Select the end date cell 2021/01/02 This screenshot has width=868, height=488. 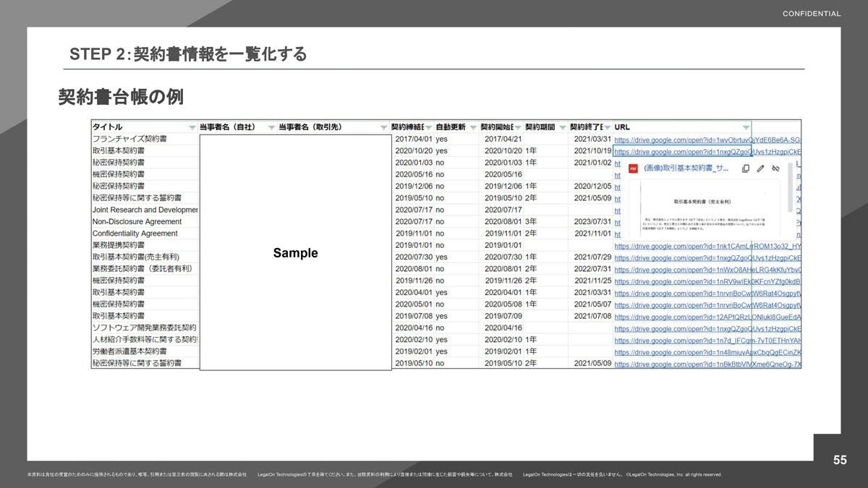(x=591, y=163)
